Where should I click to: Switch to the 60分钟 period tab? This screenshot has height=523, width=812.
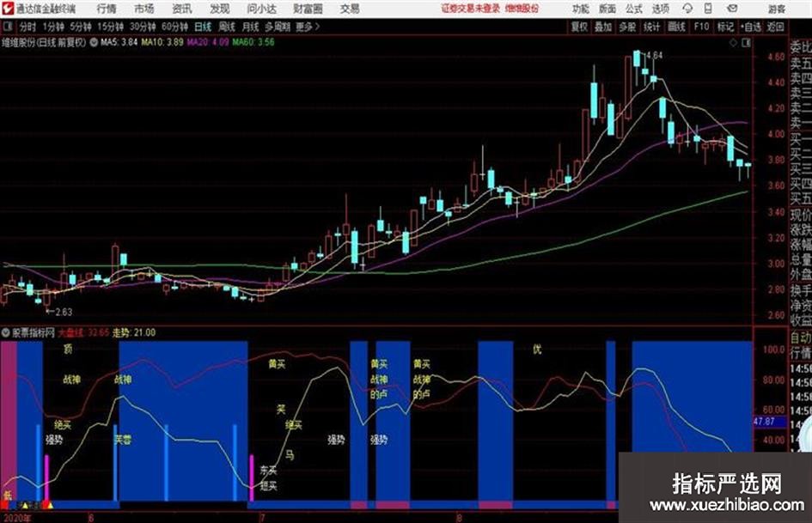(x=174, y=27)
